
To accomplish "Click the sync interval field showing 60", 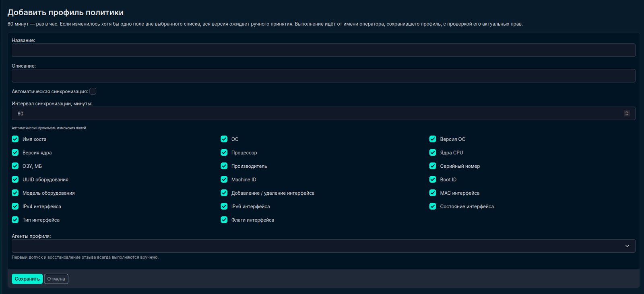I will 323,113.
